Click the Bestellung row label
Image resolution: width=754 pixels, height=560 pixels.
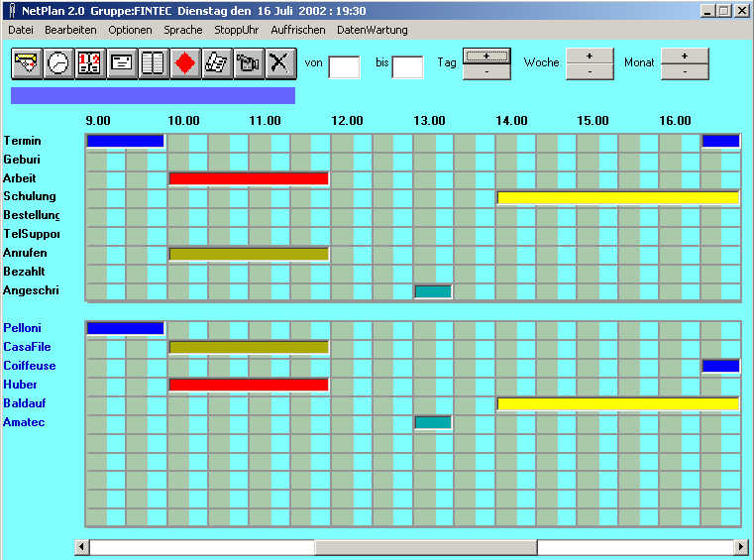(x=32, y=215)
